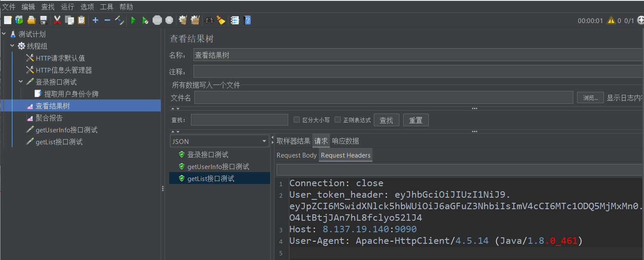This screenshot has width=644, height=260.
Task: Click the 重置 button
Action: click(416, 120)
